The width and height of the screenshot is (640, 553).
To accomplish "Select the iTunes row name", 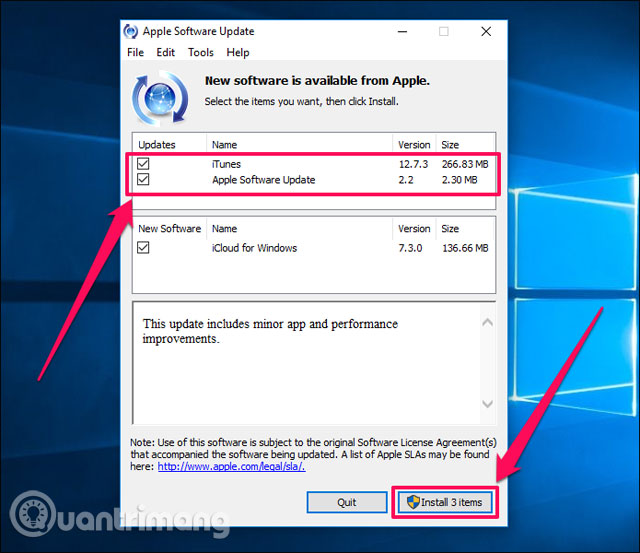I will coord(227,164).
